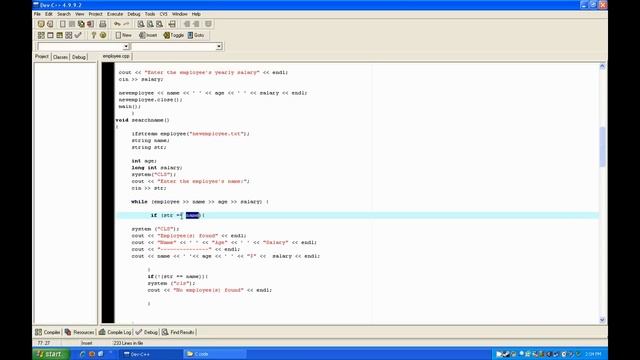Select the employee.cpp editor tab
640x360 pixels.
116,56
